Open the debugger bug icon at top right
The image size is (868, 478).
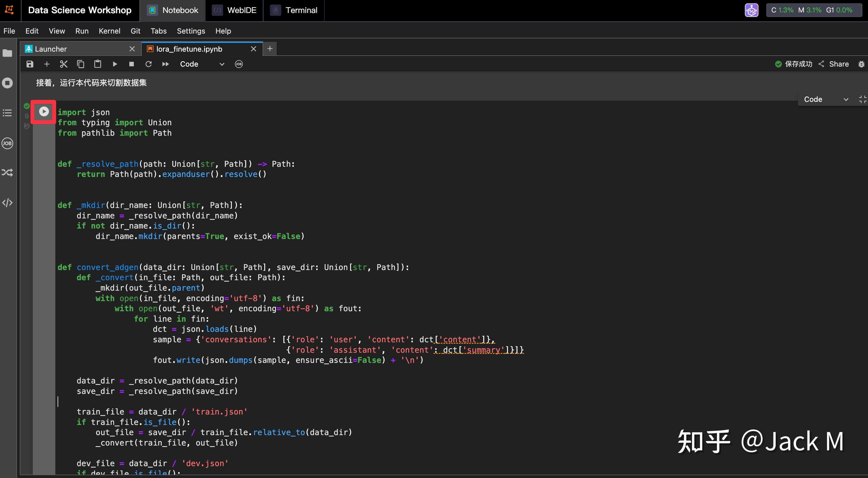[861, 64]
